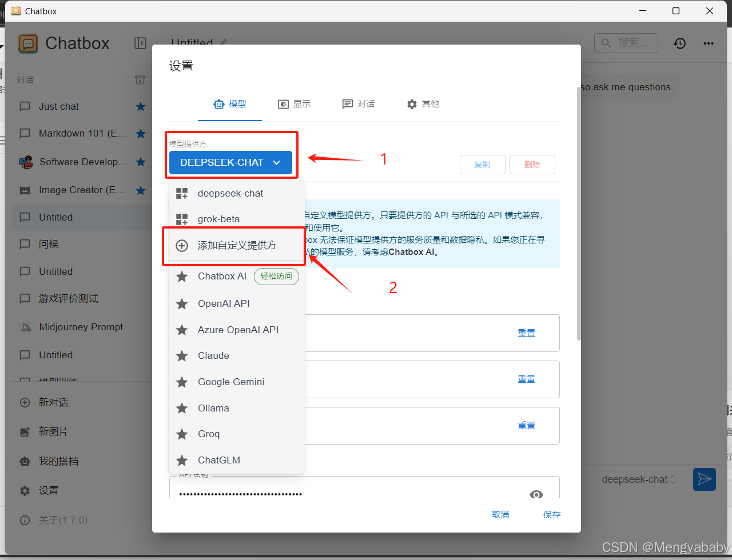Open deepseek-chat model selector near send button
This screenshot has height=560, width=732.
pyautogui.click(x=639, y=479)
